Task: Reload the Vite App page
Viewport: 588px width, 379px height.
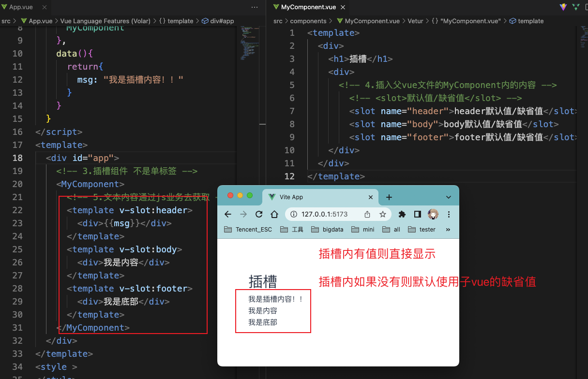Action: coord(259,214)
